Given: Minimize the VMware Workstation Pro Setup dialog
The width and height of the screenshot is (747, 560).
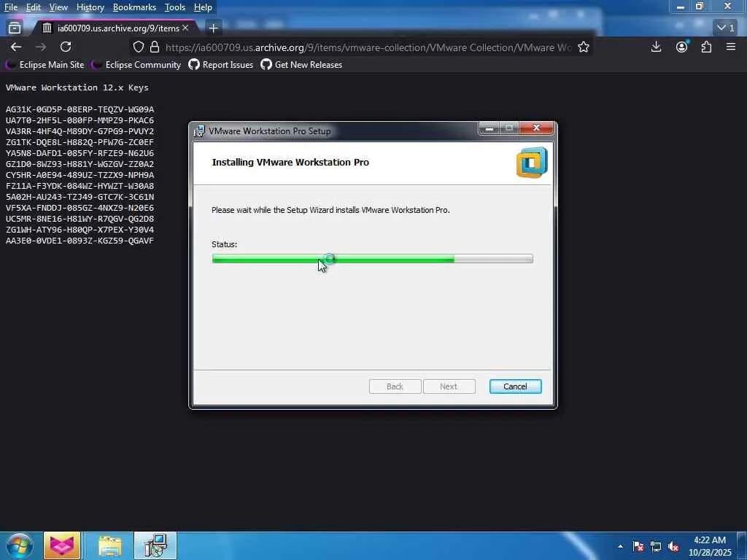Looking at the screenshot, I should tap(489, 128).
